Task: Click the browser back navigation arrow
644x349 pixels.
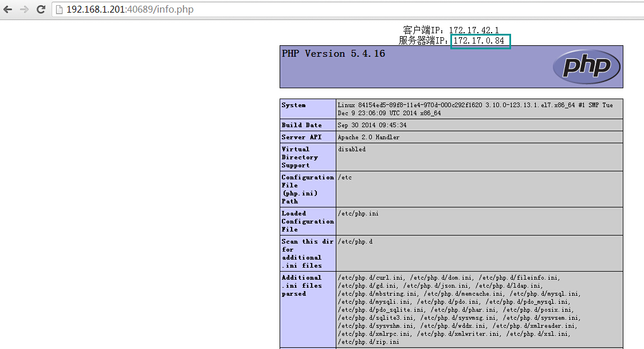Action: (x=9, y=9)
